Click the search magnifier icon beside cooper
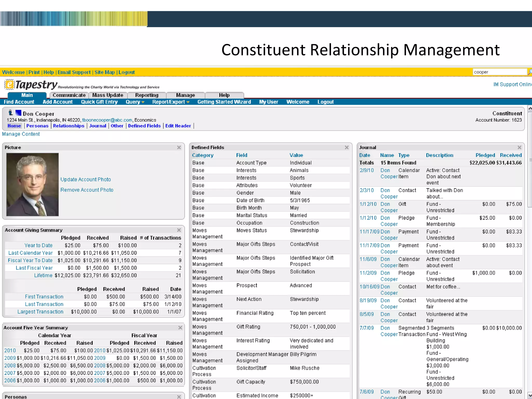 [530, 72]
